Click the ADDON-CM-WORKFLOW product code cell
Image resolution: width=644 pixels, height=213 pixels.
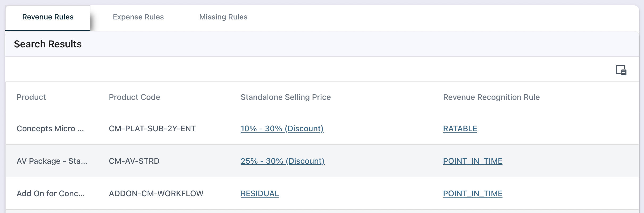[156, 194]
